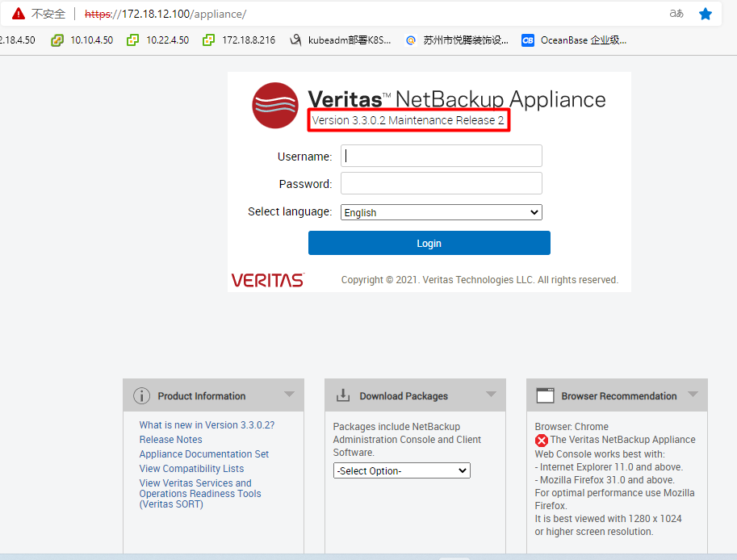This screenshot has height=560, width=737.
Task: Open the 10.10.4.50 bookmark
Action: (82, 40)
